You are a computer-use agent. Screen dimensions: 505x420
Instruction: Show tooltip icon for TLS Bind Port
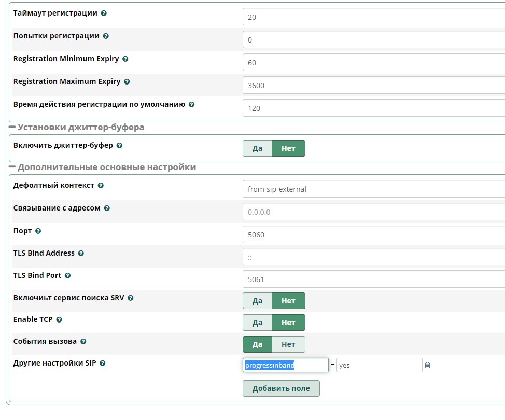(x=68, y=276)
